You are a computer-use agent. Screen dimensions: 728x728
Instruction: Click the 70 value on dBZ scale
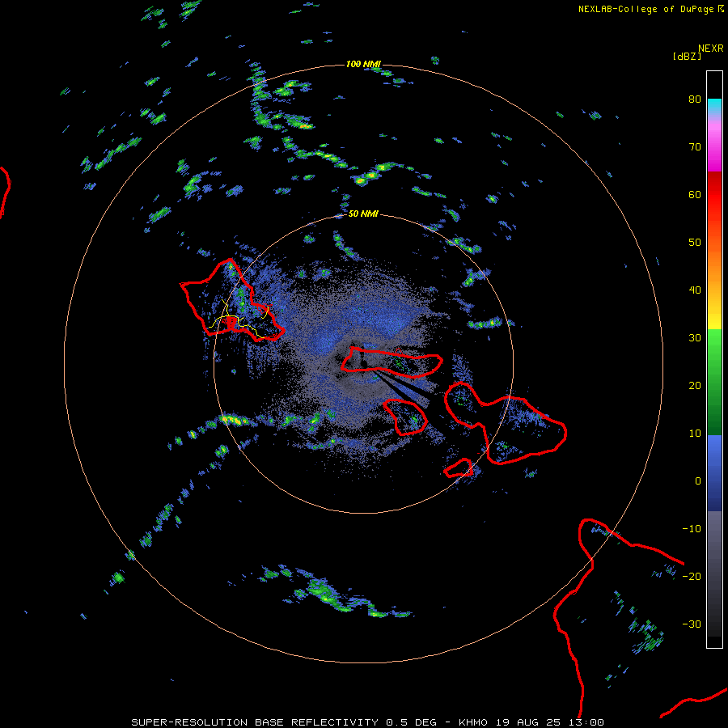(695, 146)
